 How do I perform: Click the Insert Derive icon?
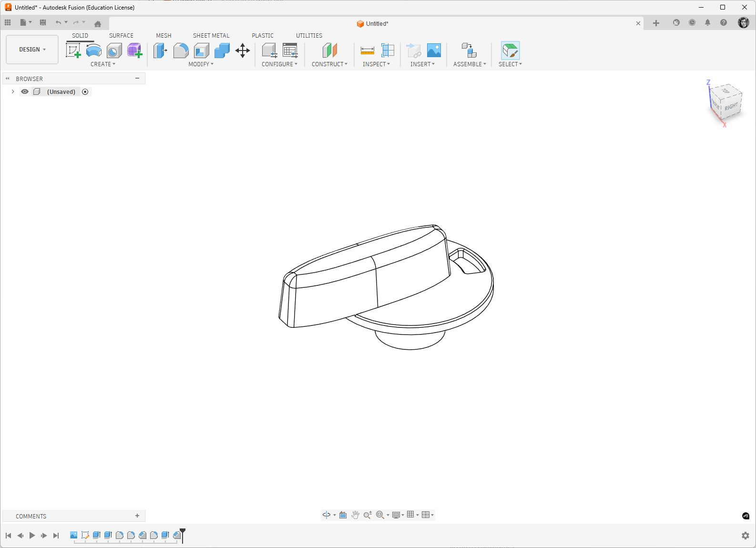click(x=413, y=51)
